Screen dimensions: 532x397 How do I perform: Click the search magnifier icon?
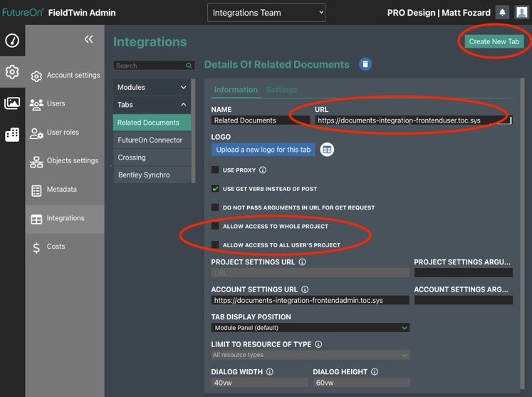189,66
